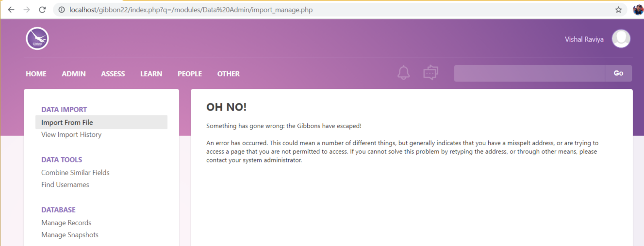Image resolution: width=644 pixels, height=246 pixels.
Task: Open the notifications bell icon
Action: pos(403,73)
